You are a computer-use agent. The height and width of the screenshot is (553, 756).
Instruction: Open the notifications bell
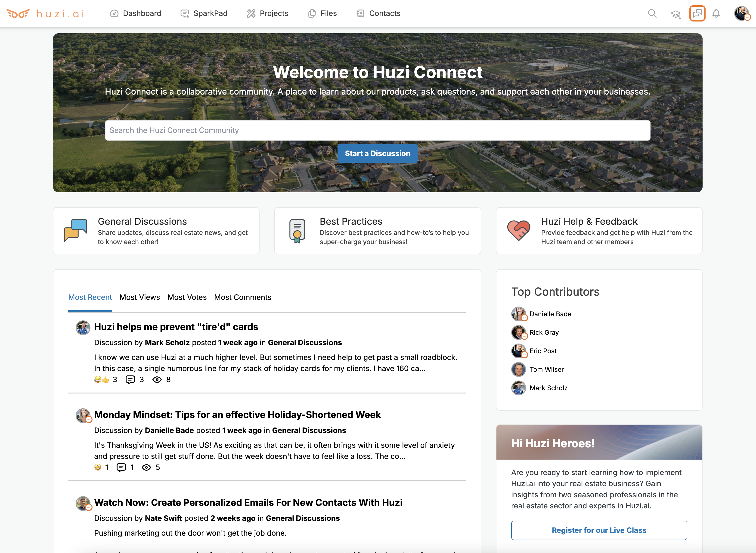[x=716, y=13]
